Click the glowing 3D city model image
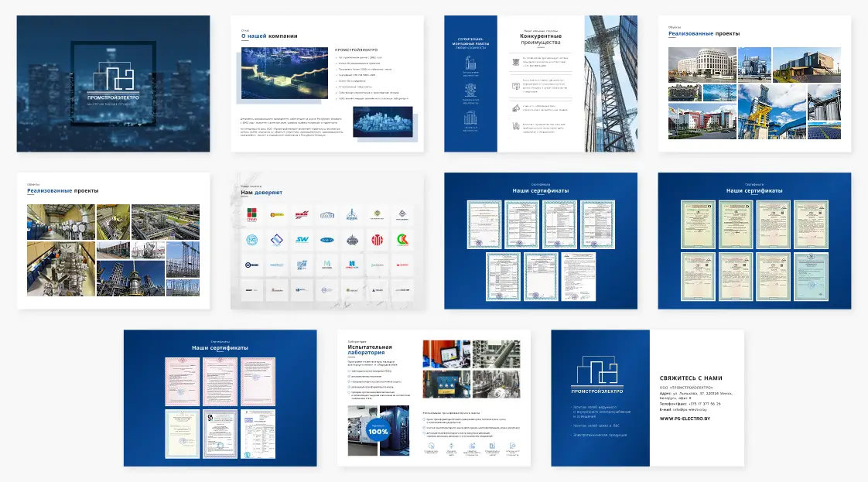Viewport: 868px width, 482px height. coord(383,122)
